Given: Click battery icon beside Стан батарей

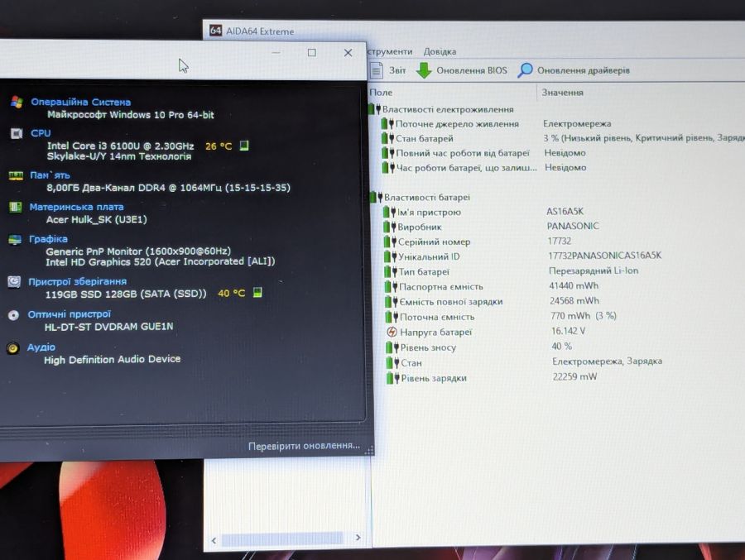Looking at the screenshot, I should [x=387, y=139].
